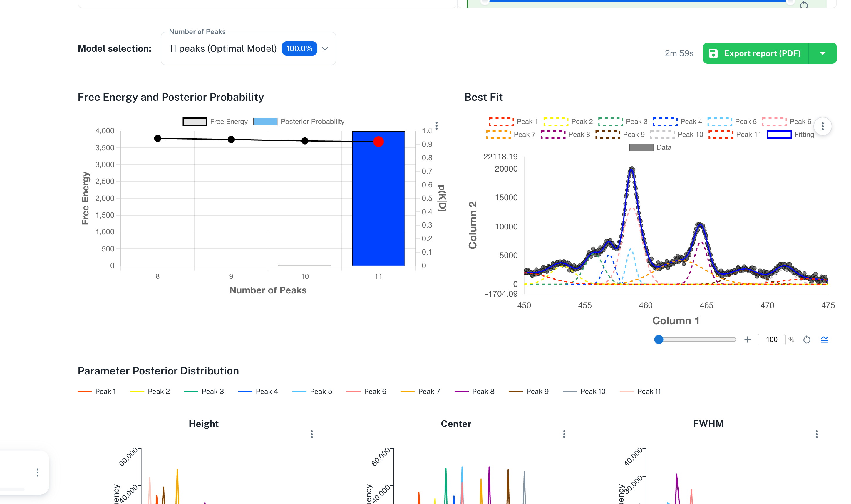Click the Parameter Posterior Distribution heading
Viewport: 851px width, 504px height.
click(158, 371)
